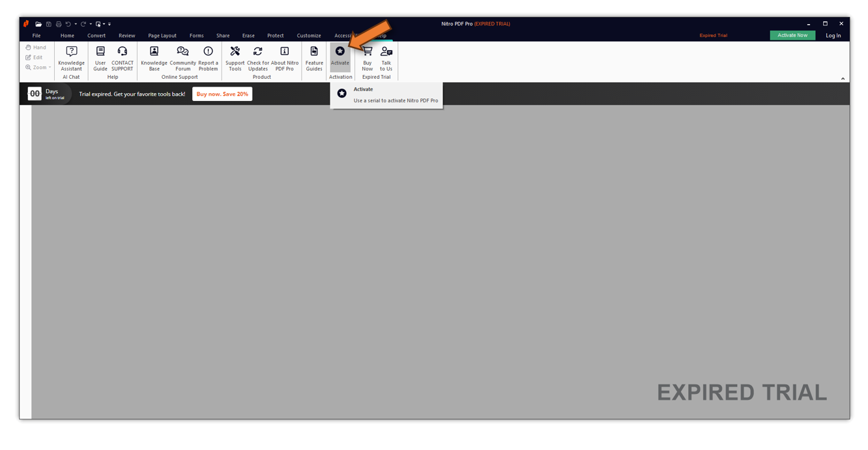This screenshot has width=868, height=450.
Task: Switch to the Forms tab
Action: (x=197, y=36)
